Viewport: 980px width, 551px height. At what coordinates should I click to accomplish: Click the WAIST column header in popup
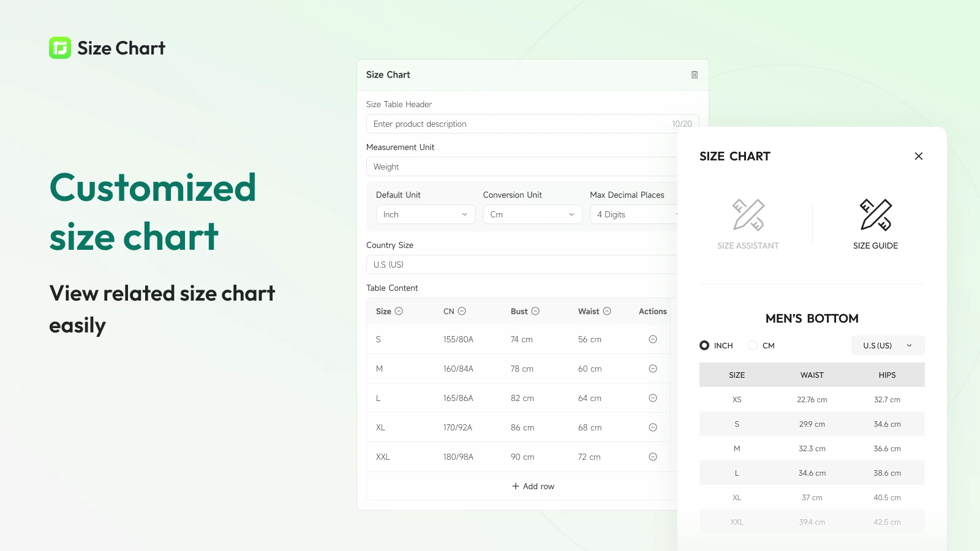click(812, 375)
